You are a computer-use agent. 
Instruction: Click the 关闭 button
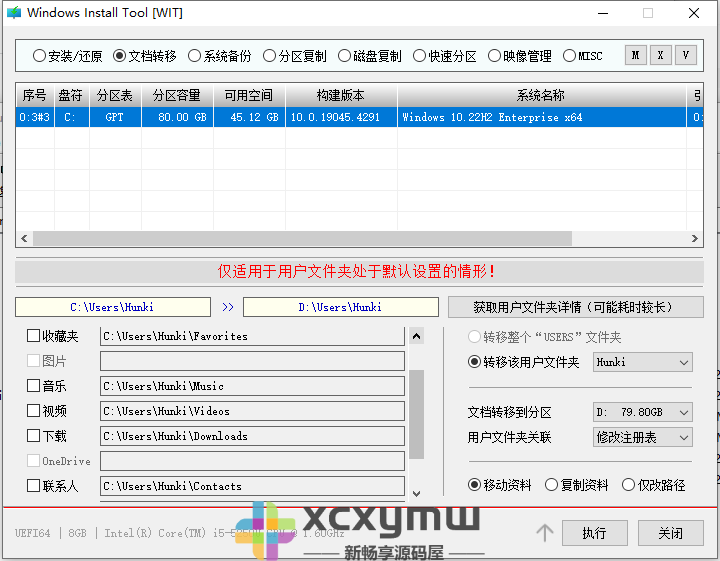(x=670, y=533)
